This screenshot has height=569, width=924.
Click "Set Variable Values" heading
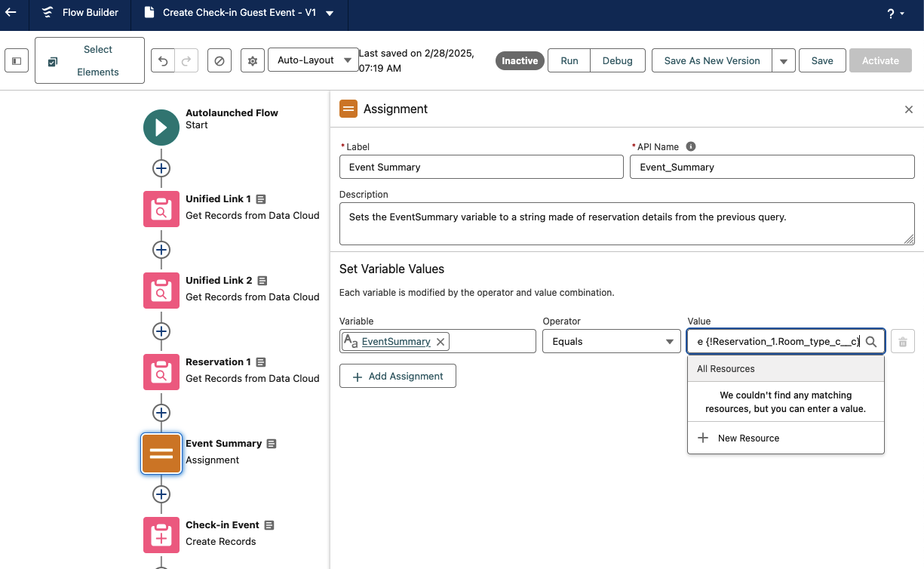coord(391,269)
